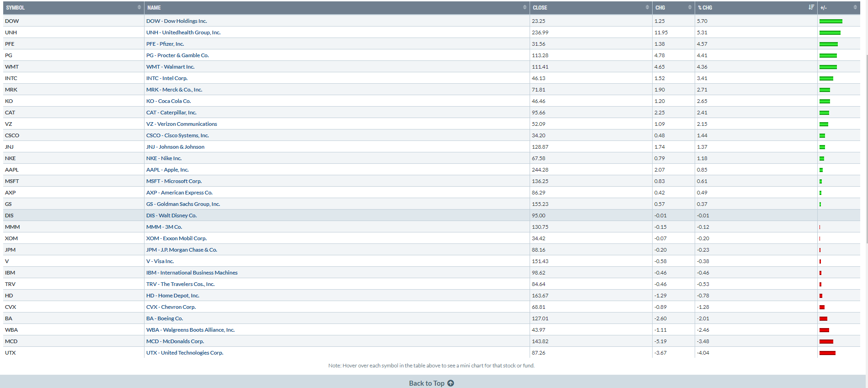Open HD - Home Depot, Inc. link

tap(173, 296)
